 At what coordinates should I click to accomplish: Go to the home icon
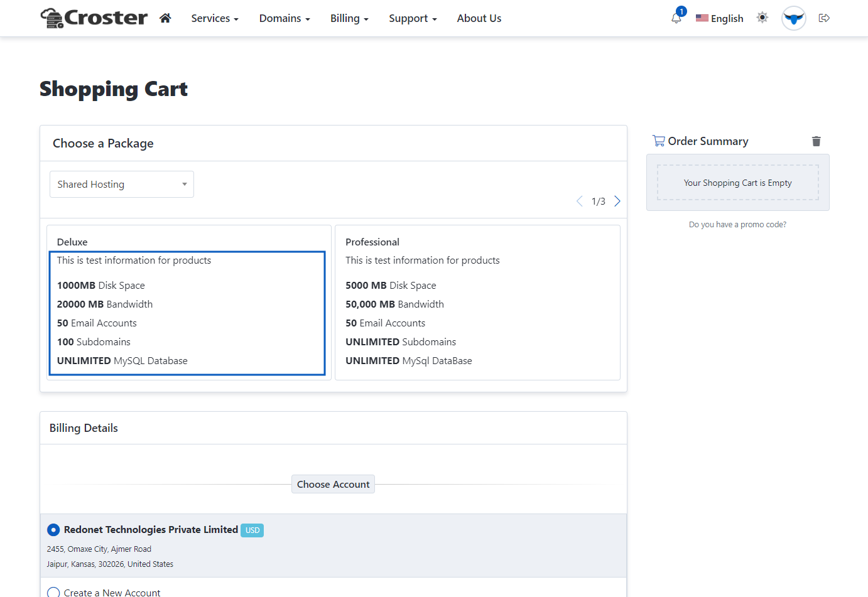(165, 18)
